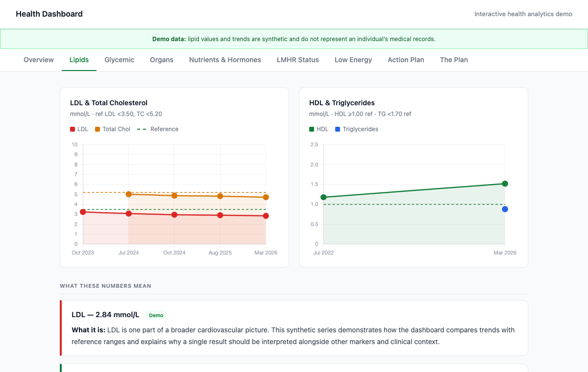This screenshot has width=588, height=372.
Task: Select The Plan tab
Action: click(x=454, y=60)
